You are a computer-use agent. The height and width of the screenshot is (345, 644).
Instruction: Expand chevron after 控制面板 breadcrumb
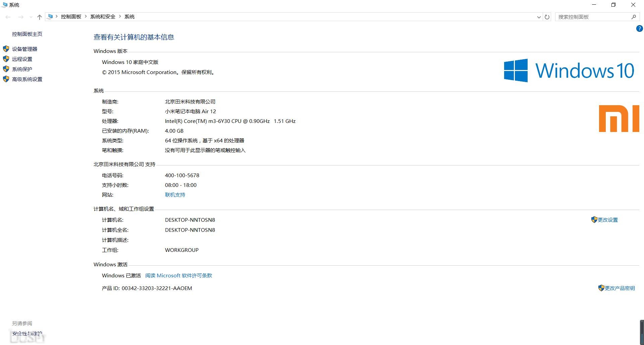86,16
